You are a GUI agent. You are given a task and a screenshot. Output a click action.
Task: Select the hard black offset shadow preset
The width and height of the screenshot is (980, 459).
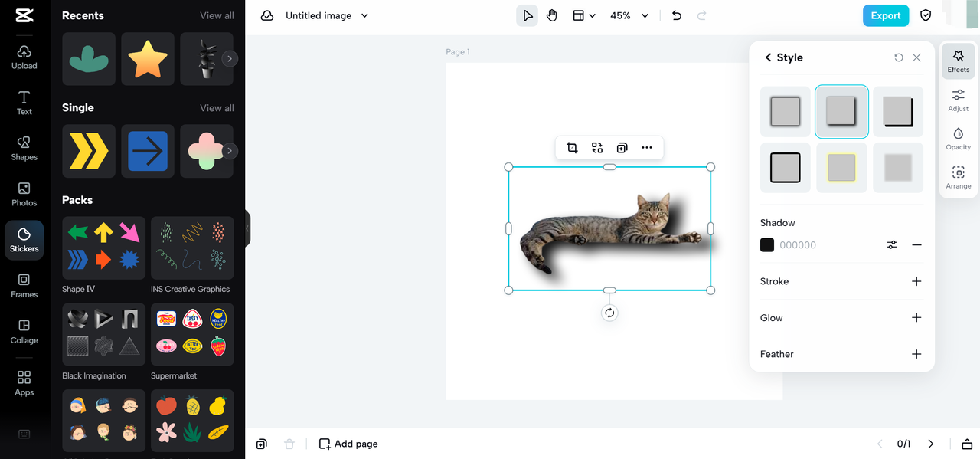point(898,112)
